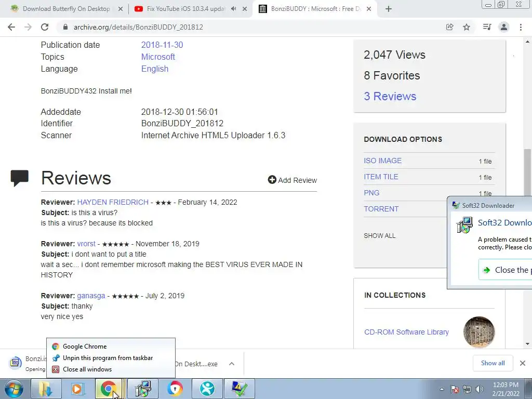The width and height of the screenshot is (532, 399).
Task: Choose Close all windows in jump list
Action: coord(111,369)
